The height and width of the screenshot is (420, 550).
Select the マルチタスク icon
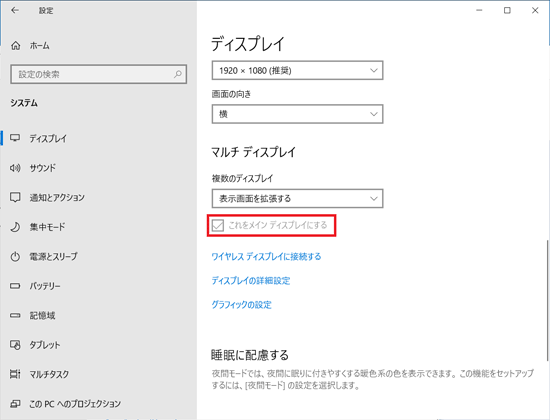point(15,374)
